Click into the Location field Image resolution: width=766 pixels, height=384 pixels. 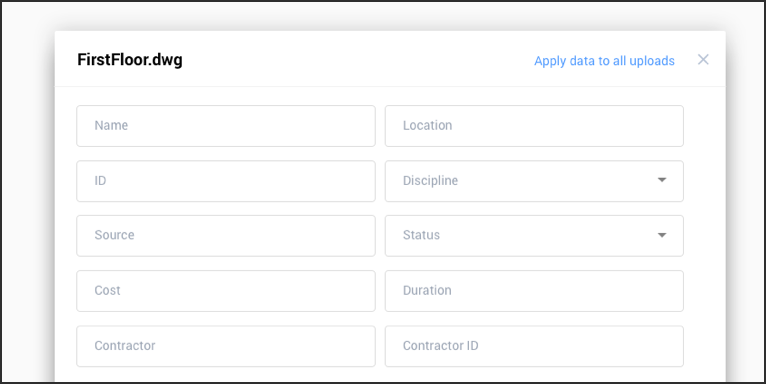tap(534, 126)
